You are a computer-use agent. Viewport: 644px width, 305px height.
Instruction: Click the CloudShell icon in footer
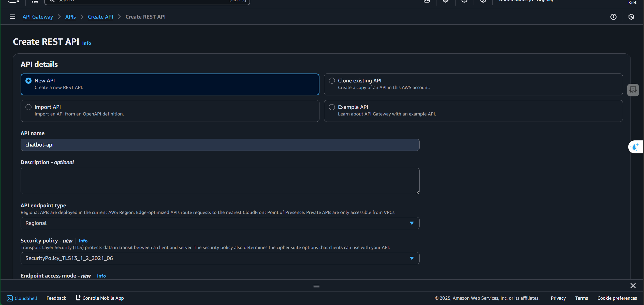tap(10, 298)
